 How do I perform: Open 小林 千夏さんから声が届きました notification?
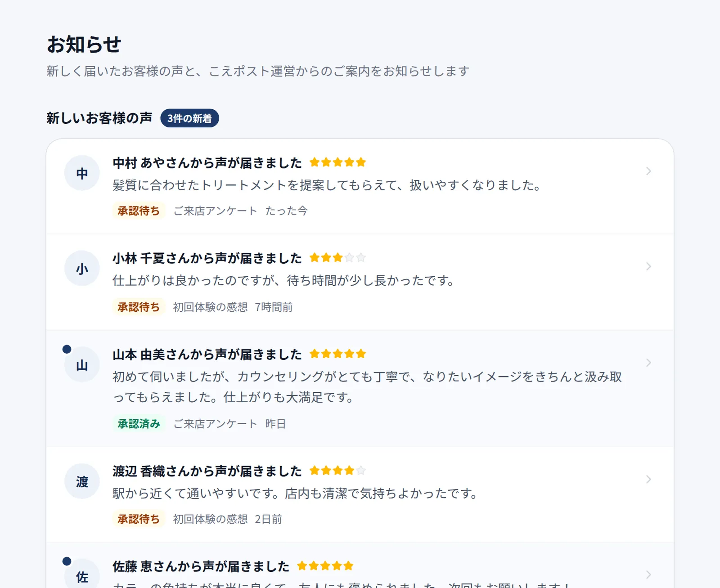click(x=360, y=282)
